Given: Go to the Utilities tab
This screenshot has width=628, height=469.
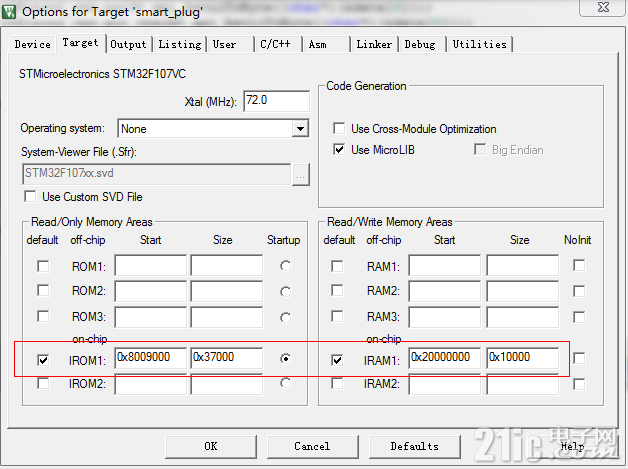Looking at the screenshot, I should point(480,44).
